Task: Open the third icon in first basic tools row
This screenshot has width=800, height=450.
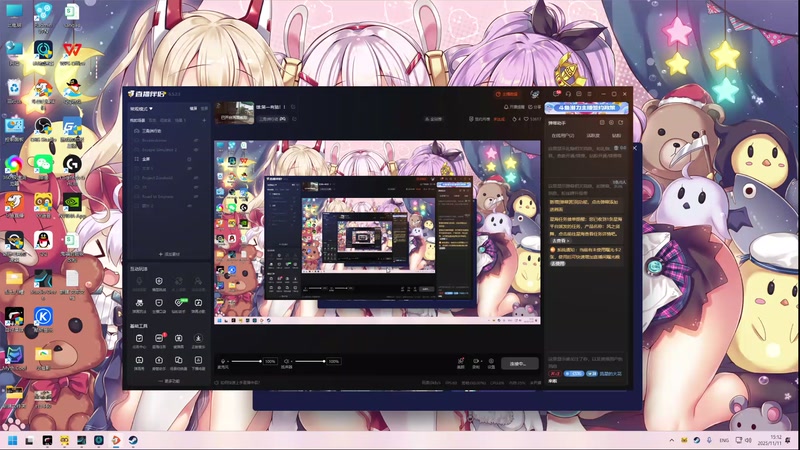Action: [x=179, y=338]
